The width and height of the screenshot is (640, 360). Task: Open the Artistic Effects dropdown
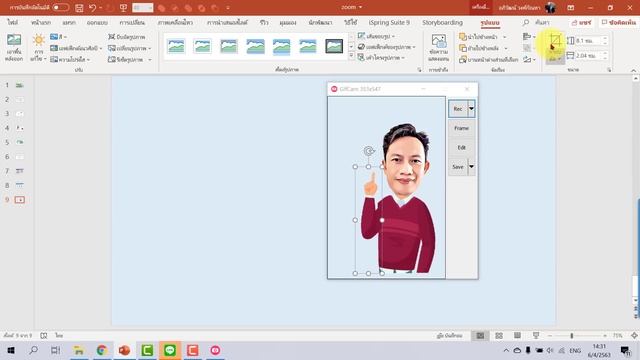[x=76, y=48]
